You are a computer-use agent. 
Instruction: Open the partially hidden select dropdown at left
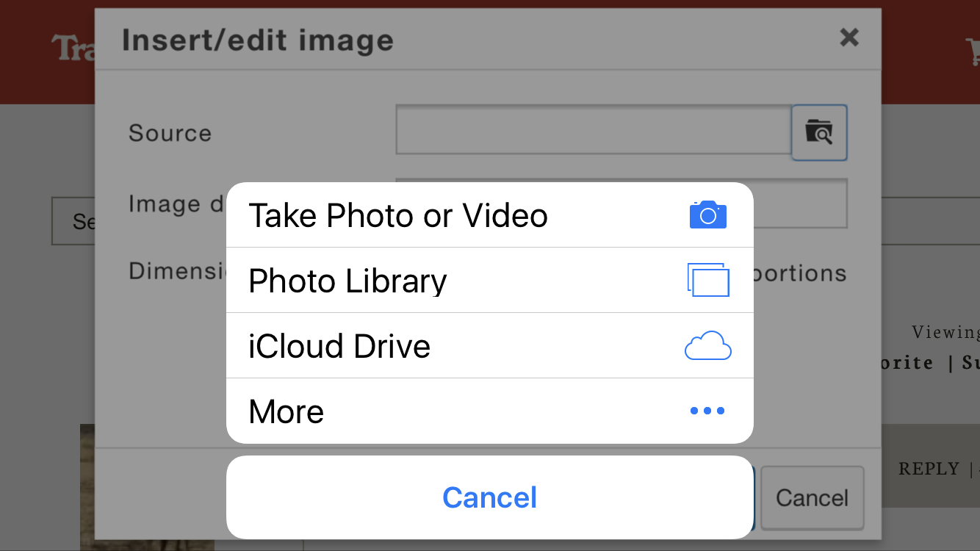(73, 220)
